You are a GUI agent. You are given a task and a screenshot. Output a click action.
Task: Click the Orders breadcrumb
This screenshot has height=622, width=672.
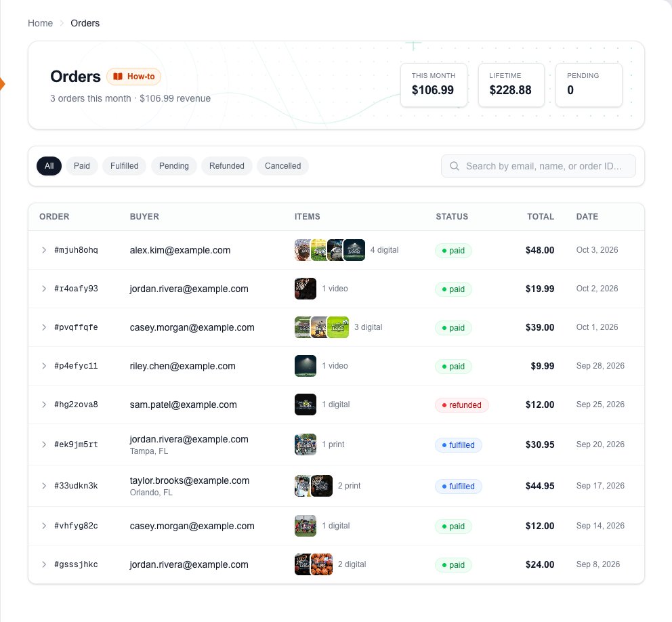tap(85, 23)
